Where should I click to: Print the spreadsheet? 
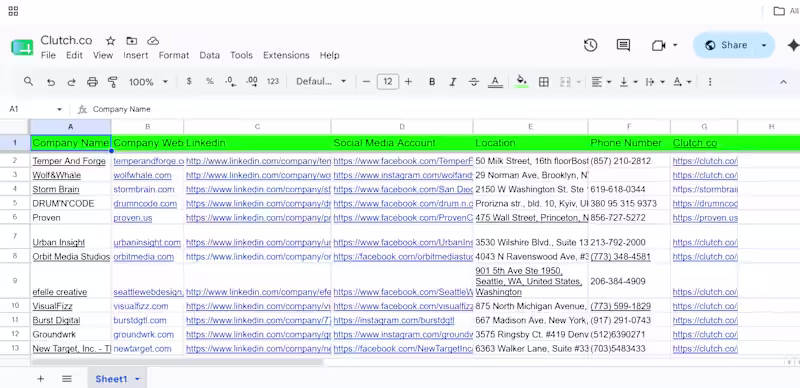[x=92, y=82]
